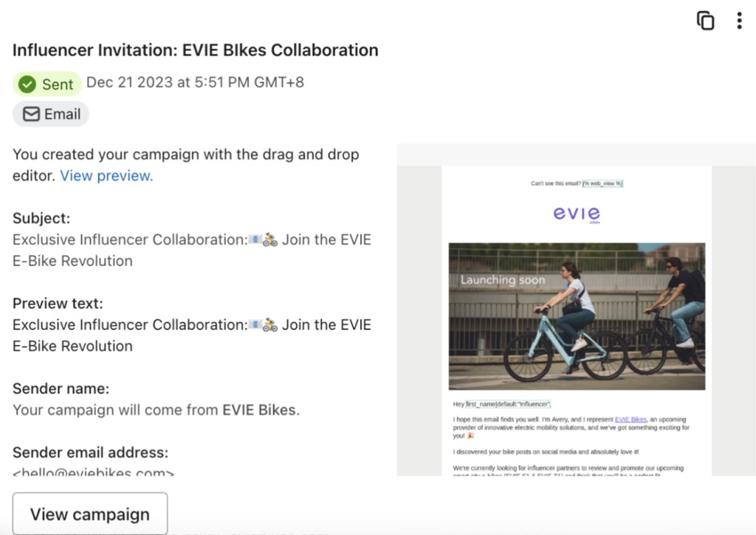
Task: Click the Email channel tag
Action: point(51,115)
